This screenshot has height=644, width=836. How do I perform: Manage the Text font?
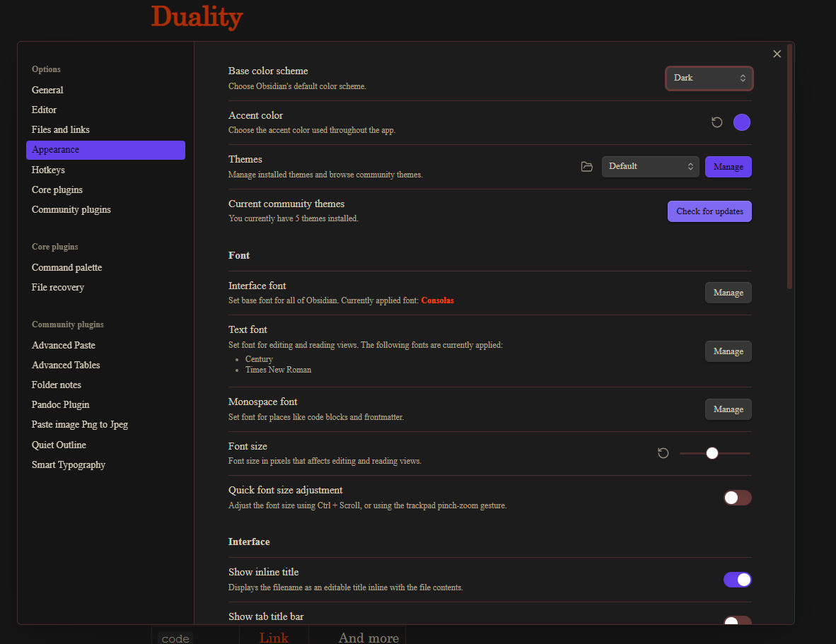point(728,351)
